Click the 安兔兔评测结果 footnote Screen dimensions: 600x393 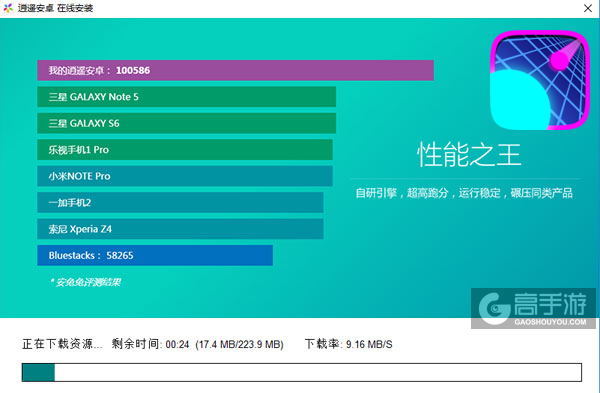click(x=85, y=282)
